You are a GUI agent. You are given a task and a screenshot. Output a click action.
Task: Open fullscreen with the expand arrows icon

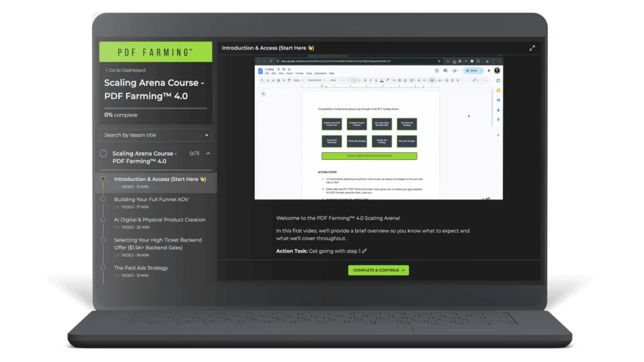[x=532, y=48]
